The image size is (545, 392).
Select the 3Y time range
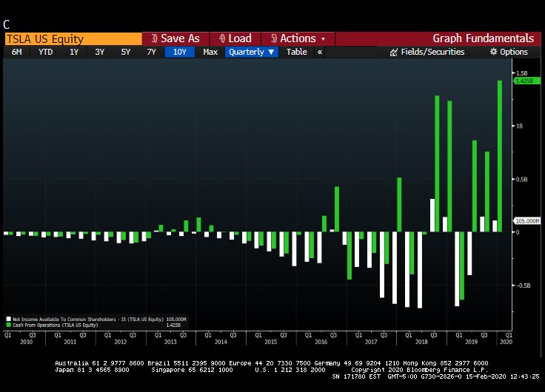[100, 52]
